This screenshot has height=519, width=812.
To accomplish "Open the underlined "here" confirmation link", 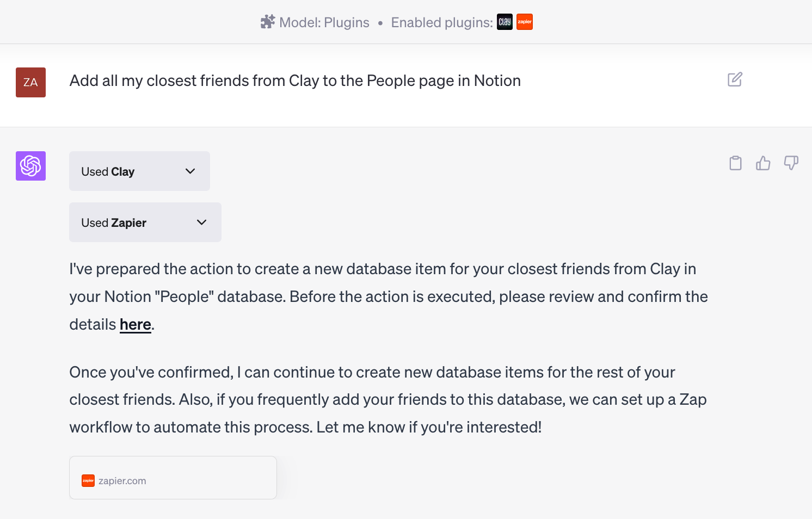I will tap(135, 325).
